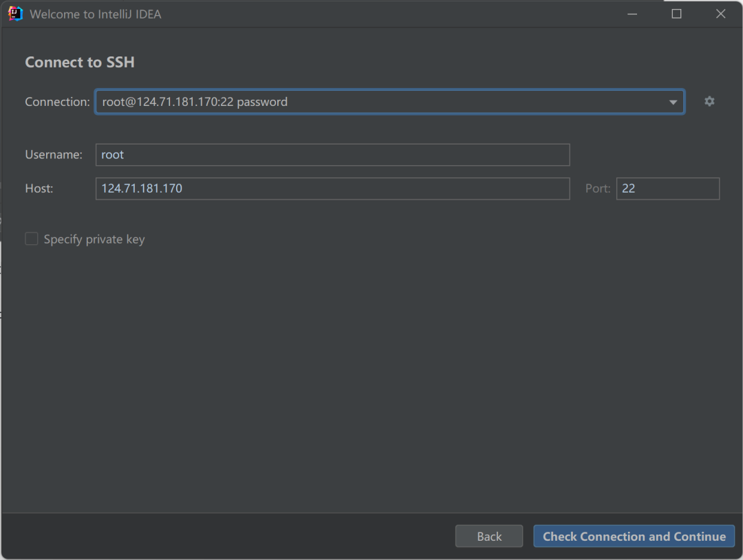
Task: Focus the Username field containing root
Action: pos(333,155)
